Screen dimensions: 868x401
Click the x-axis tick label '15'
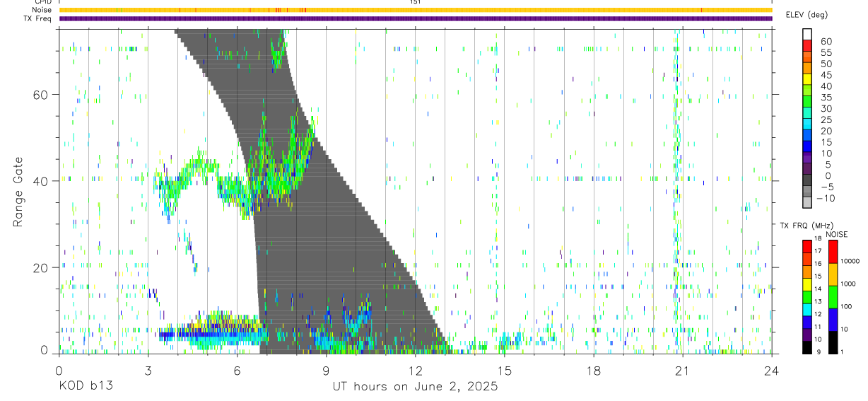(x=504, y=369)
